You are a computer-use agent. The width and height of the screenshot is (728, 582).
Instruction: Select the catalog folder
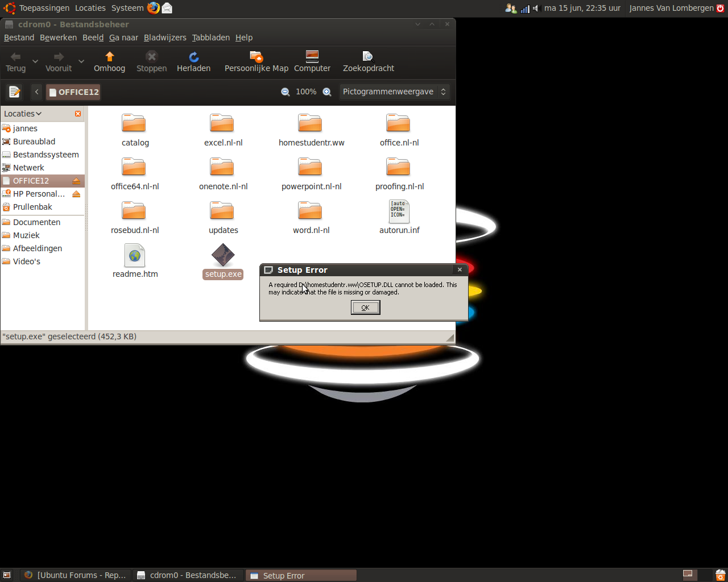pos(134,123)
